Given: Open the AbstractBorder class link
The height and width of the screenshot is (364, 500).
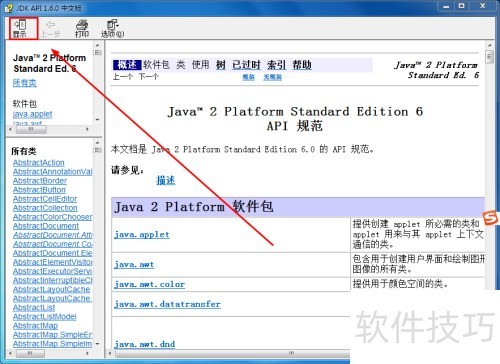Looking at the screenshot, I should (40, 181).
